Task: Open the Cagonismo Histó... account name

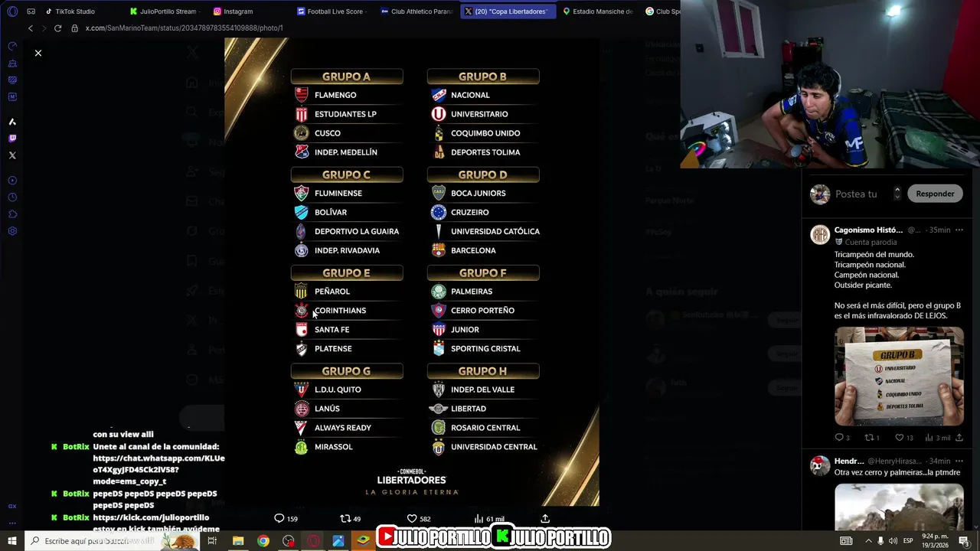Action: click(869, 230)
